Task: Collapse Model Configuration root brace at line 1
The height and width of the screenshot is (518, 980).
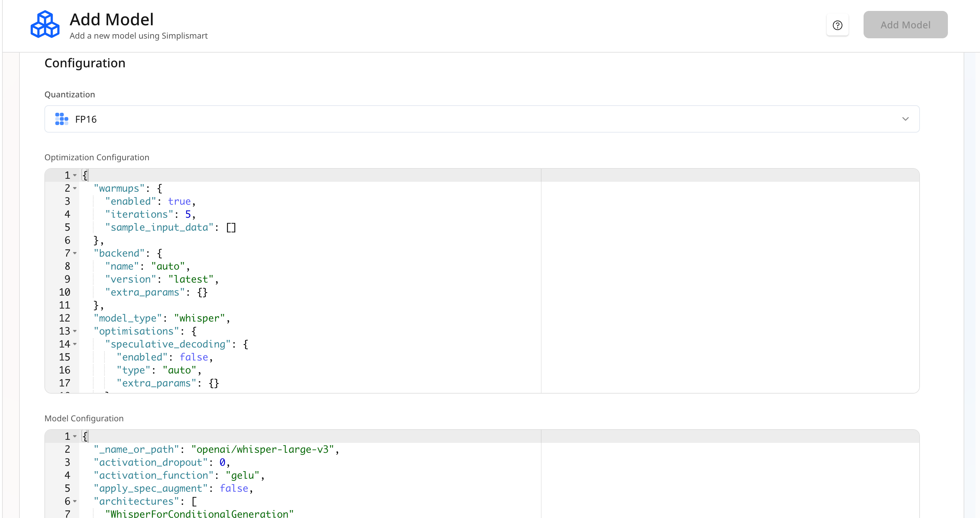Action: tap(75, 437)
